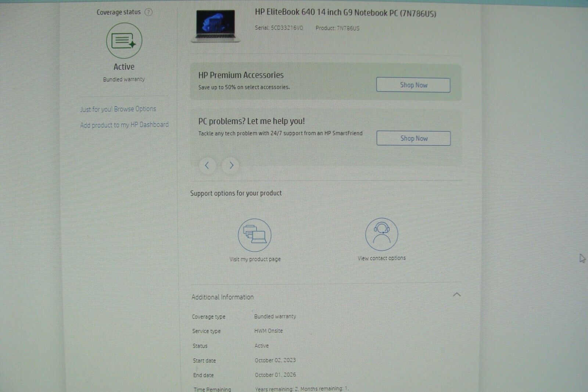Click Bundled warranty under Active status
The image size is (588, 392).
[x=124, y=79]
